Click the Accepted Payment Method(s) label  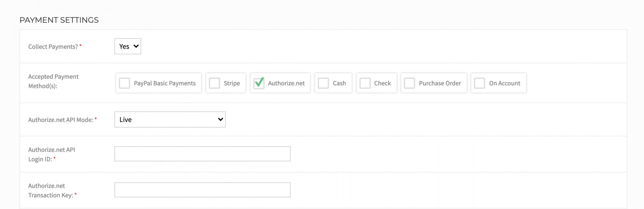[x=53, y=81]
